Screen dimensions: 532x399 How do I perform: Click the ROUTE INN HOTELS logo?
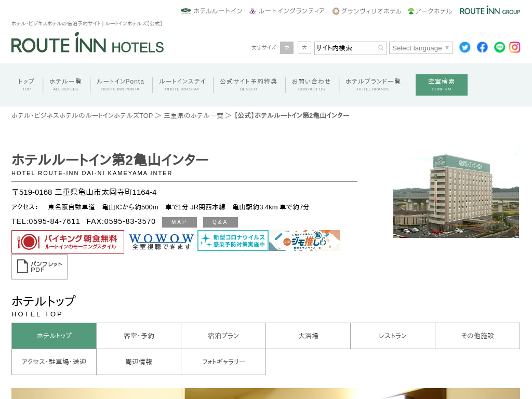coord(87,43)
